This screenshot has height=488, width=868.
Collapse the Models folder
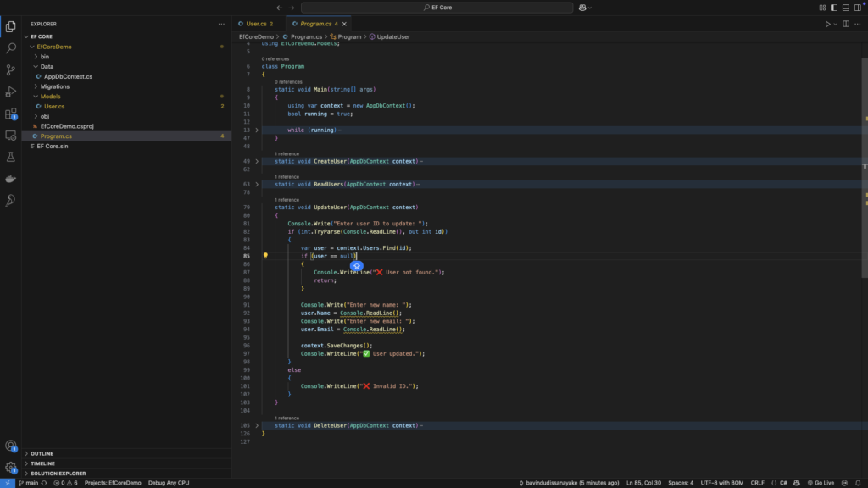[x=36, y=97]
